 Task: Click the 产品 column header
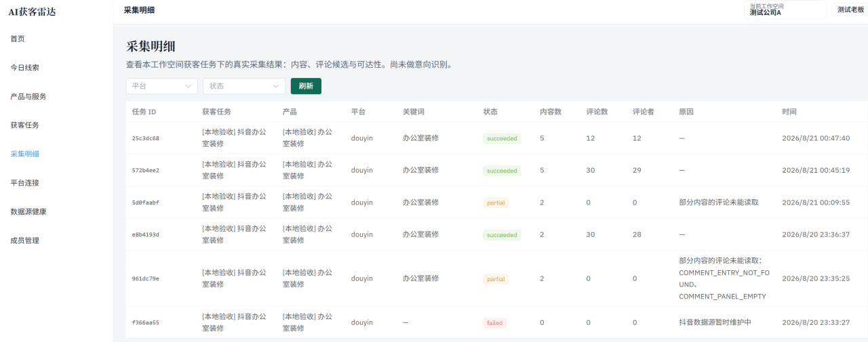click(x=290, y=112)
